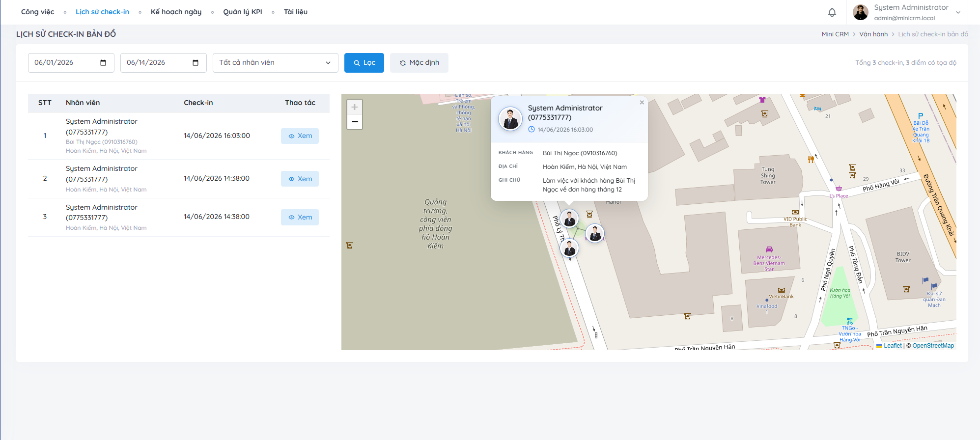Open the Lịch sử check-in menu
980x440 pixels.
coord(102,12)
